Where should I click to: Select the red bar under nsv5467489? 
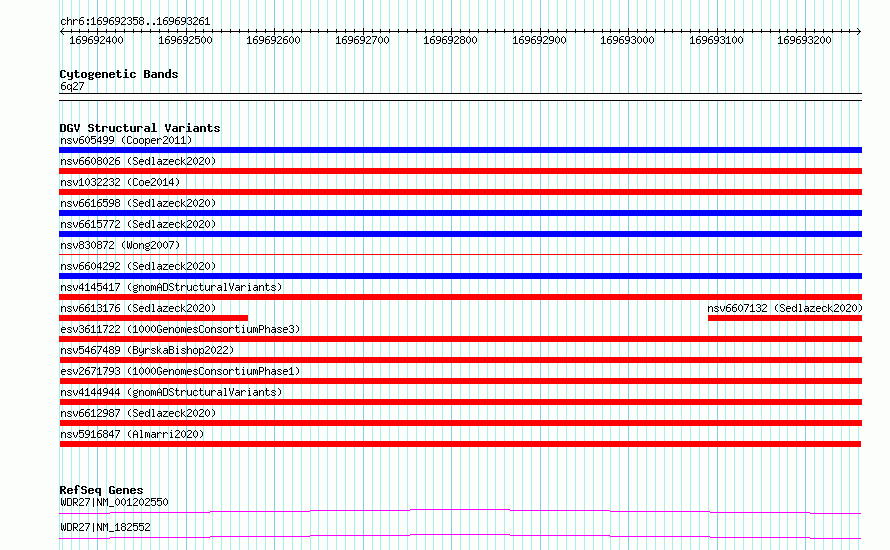click(x=460, y=360)
